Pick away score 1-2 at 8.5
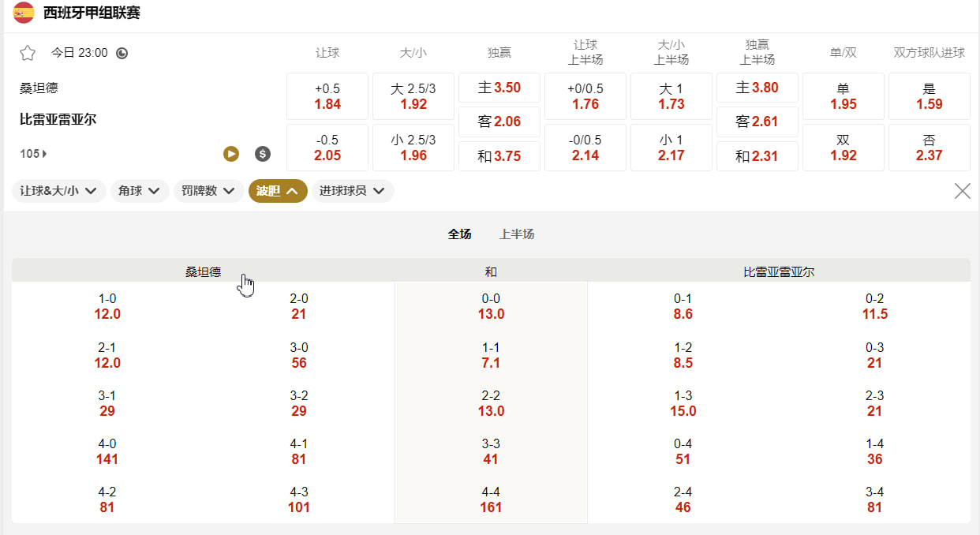Image resolution: width=980 pixels, height=535 pixels. (x=683, y=355)
